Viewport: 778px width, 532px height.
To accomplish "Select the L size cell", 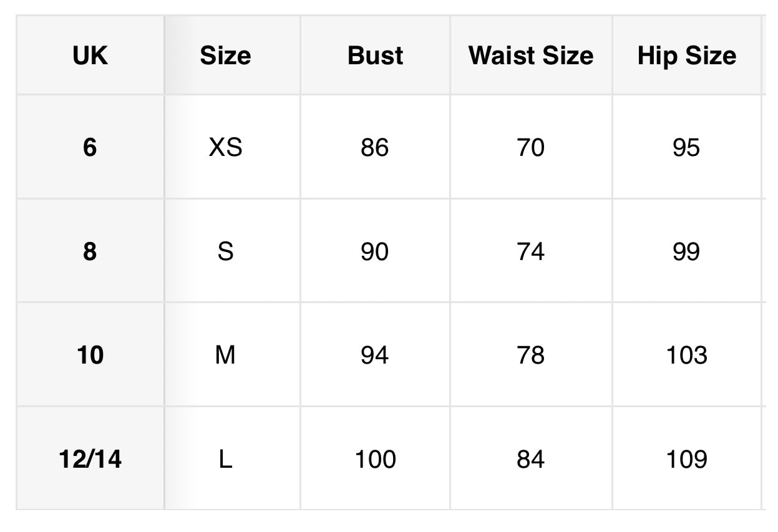I will click(x=225, y=460).
